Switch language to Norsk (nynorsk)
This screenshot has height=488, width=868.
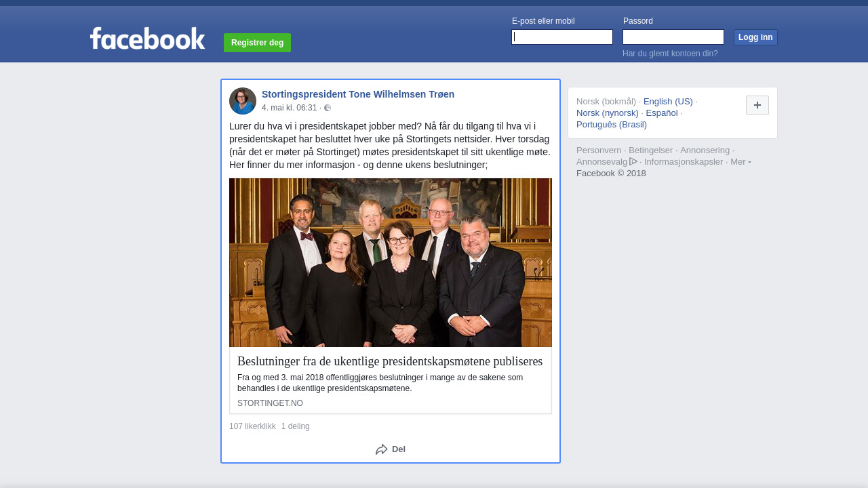[x=608, y=113]
